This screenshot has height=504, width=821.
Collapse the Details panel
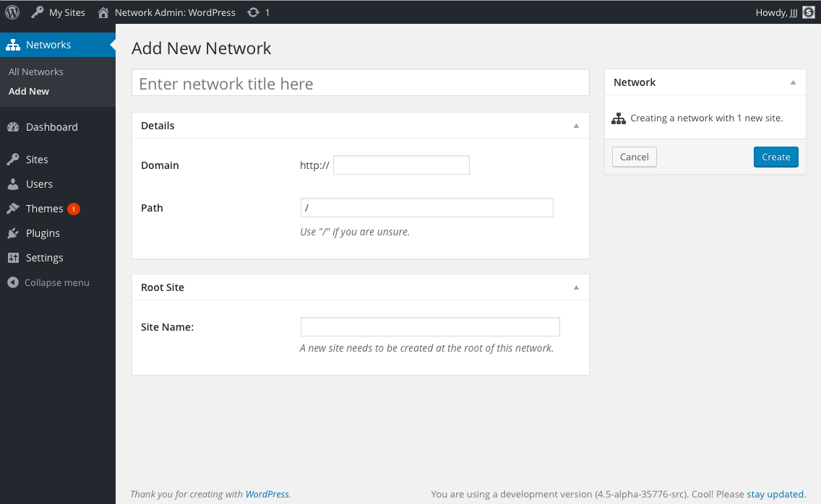[x=576, y=126]
